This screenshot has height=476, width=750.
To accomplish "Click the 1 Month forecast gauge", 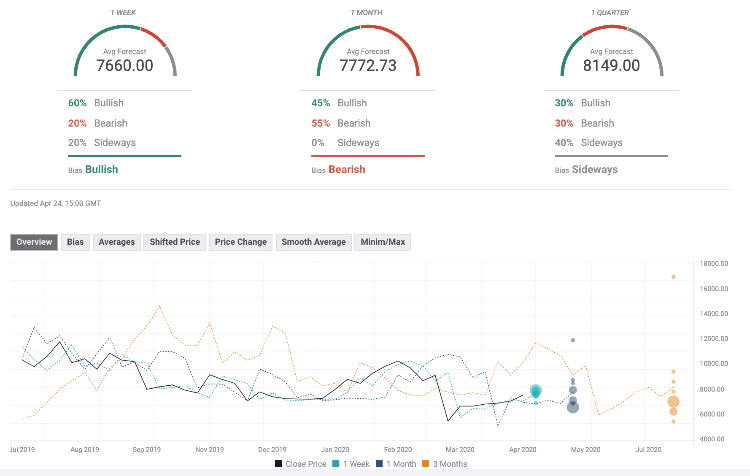I will click(369, 56).
